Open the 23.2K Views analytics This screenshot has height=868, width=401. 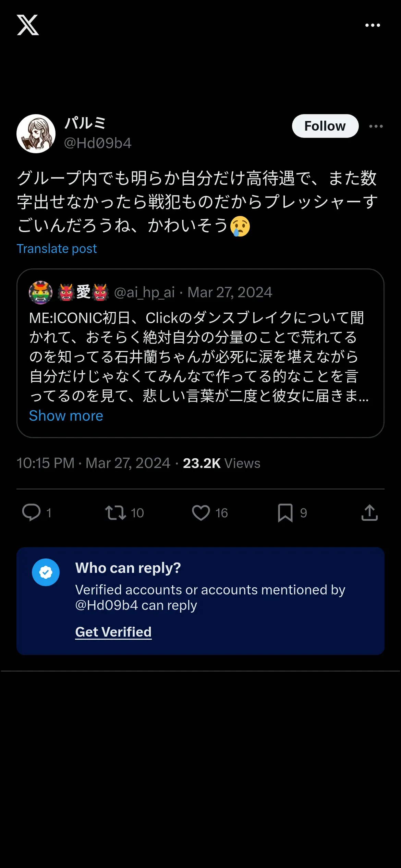[221, 463]
